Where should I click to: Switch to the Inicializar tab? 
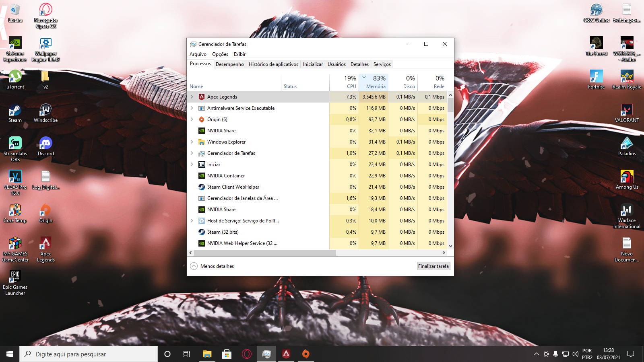coord(313,64)
